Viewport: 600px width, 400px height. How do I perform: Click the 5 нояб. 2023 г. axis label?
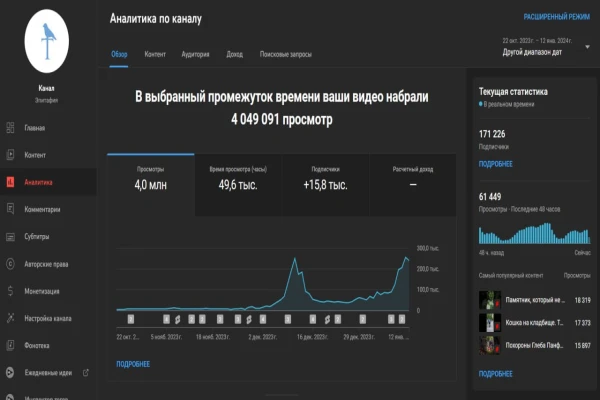(166, 337)
